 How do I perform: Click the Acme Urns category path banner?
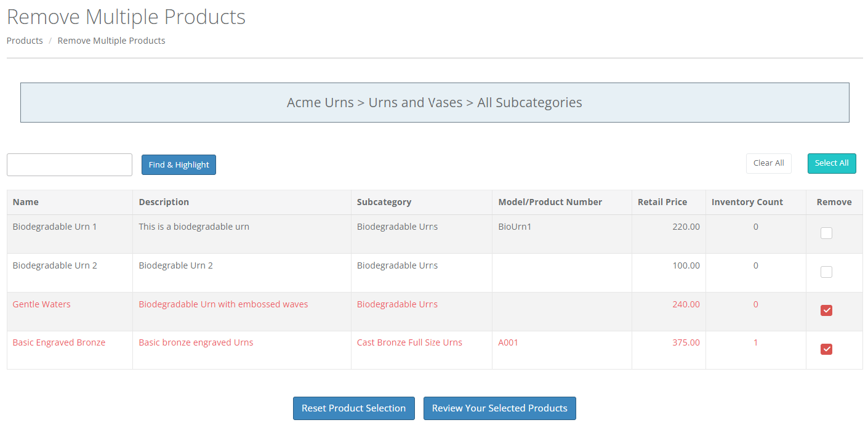click(435, 103)
